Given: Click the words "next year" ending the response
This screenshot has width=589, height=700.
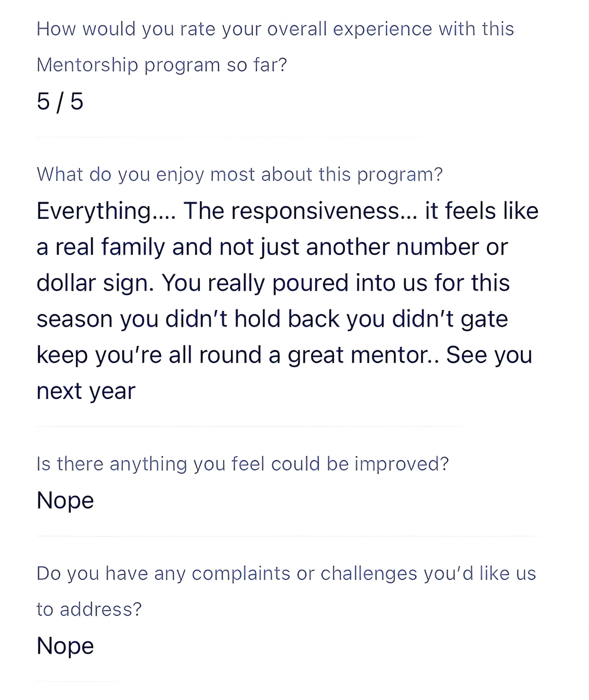Looking at the screenshot, I should [86, 391].
